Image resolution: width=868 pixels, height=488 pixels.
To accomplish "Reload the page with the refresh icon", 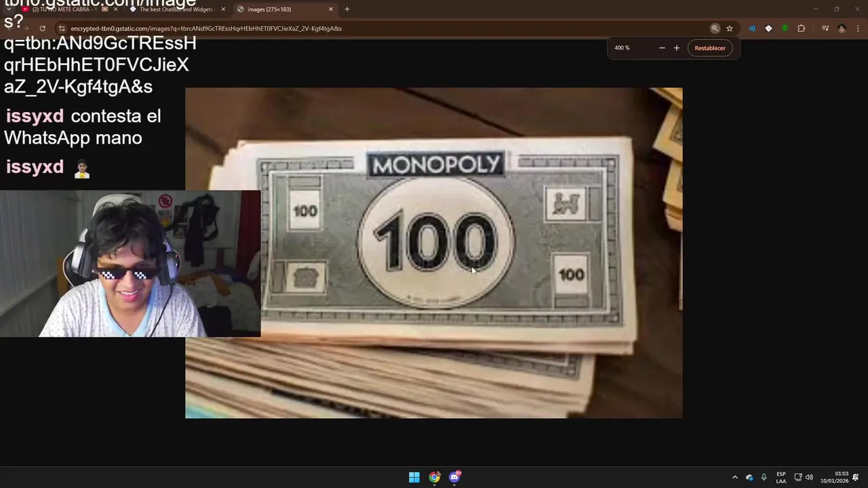I will (x=42, y=28).
